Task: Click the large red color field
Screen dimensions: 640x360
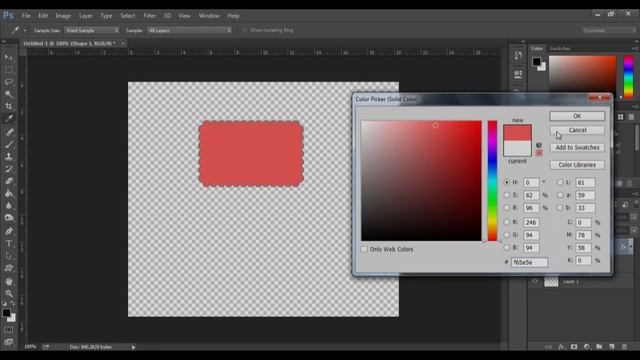Action: click(421, 181)
